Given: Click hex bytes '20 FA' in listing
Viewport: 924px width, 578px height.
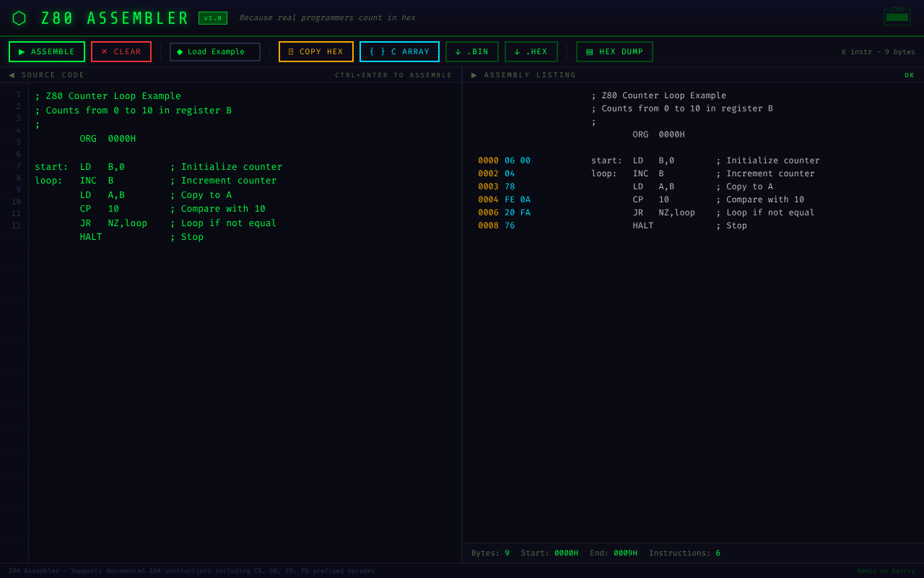Looking at the screenshot, I should coord(518,212).
